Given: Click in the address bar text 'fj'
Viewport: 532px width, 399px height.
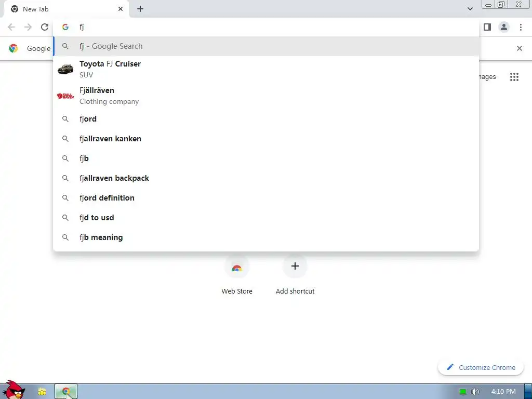Looking at the screenshot, I should click(82, 27).
